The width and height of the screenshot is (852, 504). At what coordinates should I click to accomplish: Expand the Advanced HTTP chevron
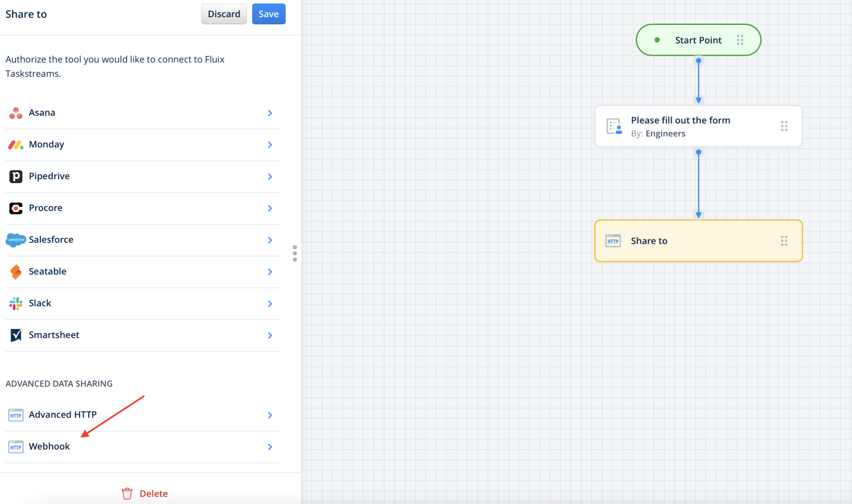click(x=270, y=415)
